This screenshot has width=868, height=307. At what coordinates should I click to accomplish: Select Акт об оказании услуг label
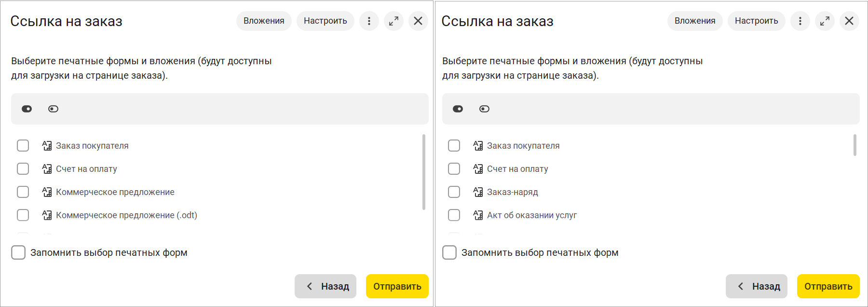click(532, 215)
